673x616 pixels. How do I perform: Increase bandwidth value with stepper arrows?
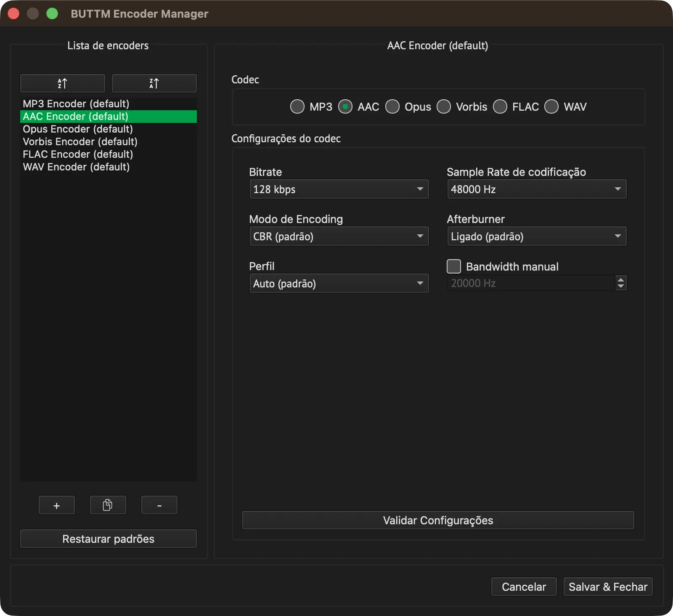point(621,279)
